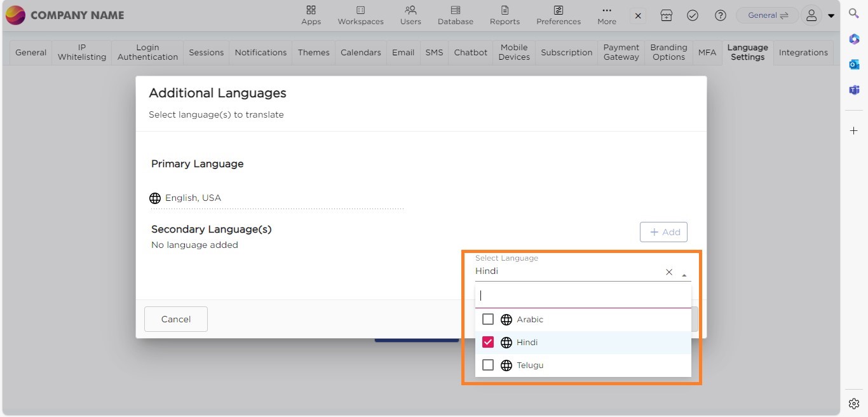Open the IP Whitelisting tab
The width and height of the screenshot is (868, 417).
[x=82, y=52]
